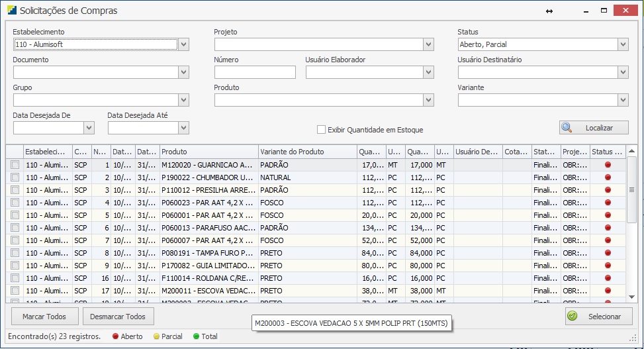Open the Estabelecimento dropdown

click(x=184, y=44)
